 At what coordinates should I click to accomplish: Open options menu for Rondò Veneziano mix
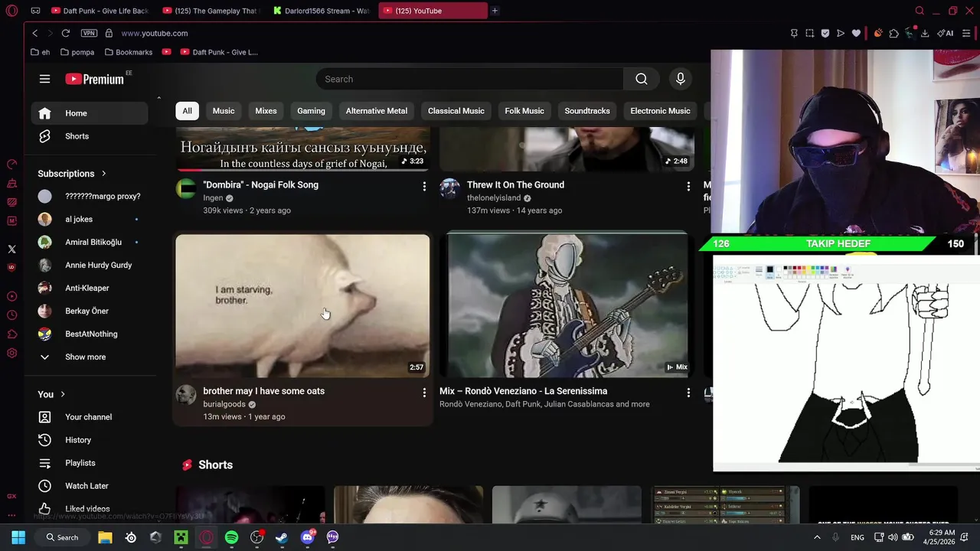688,393
